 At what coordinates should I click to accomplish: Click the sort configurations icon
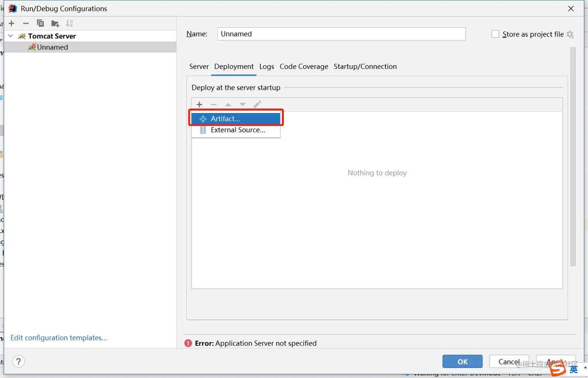pos(69,23)
